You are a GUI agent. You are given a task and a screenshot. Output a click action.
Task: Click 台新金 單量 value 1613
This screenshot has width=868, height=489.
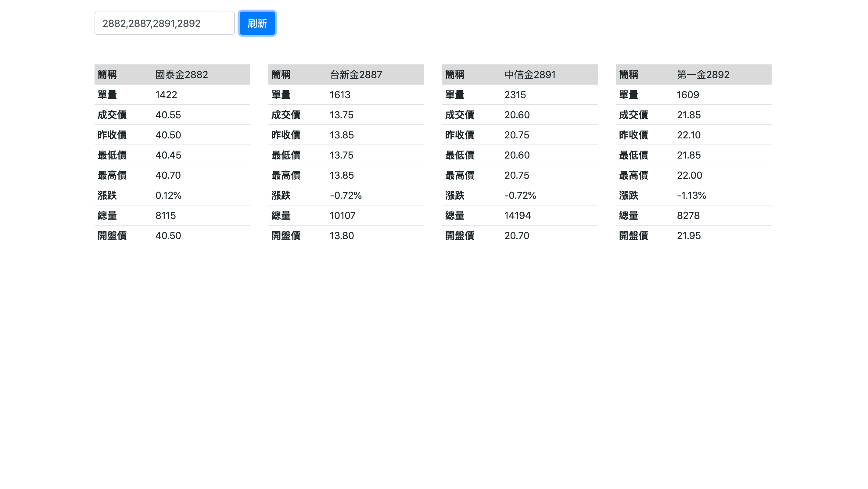click(340, 95)
